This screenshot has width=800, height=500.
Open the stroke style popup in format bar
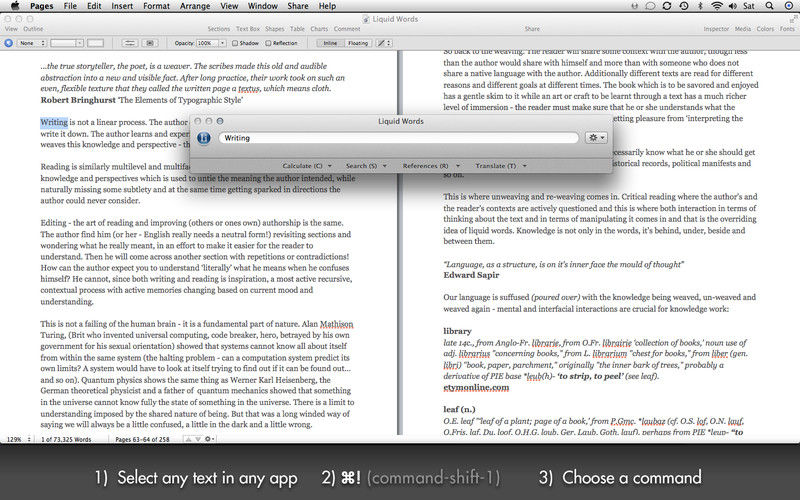click(384, 43)
